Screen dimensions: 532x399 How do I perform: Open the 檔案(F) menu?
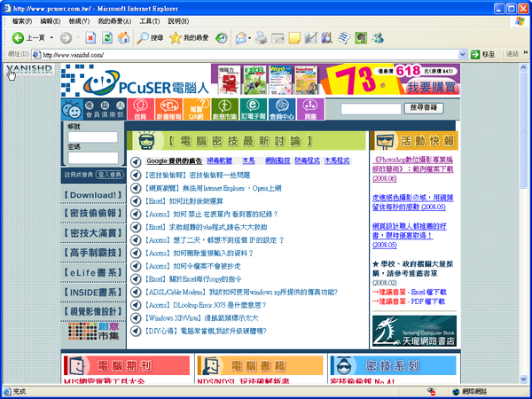(22, 21)
